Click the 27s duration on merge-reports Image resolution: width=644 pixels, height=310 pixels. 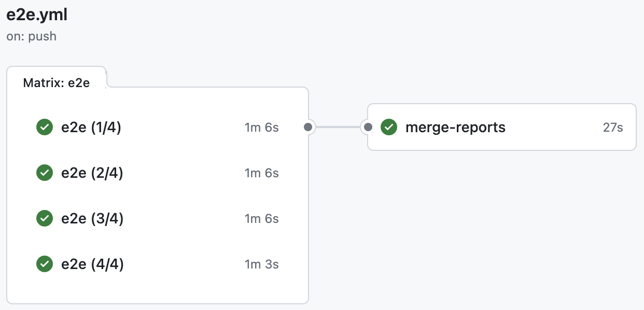click(x=612, y=128)
